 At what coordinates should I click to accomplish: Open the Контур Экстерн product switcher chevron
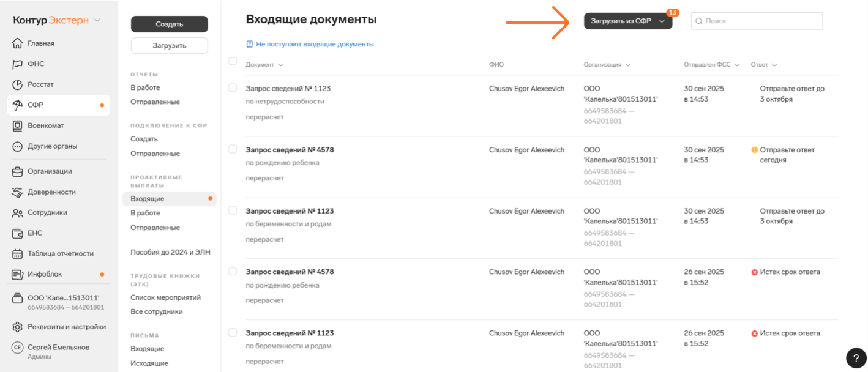[97, 21]
